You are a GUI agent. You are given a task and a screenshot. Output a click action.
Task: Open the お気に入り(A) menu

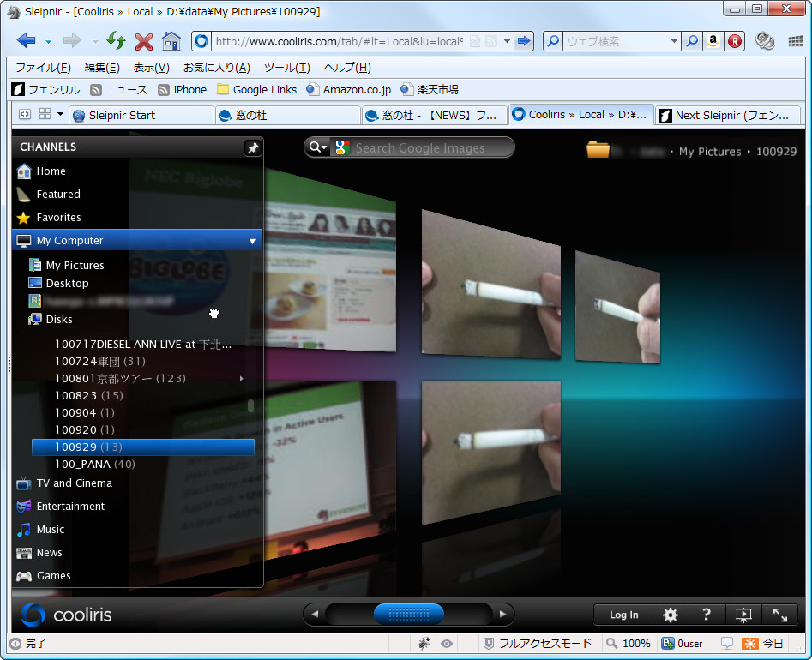click(x=216, y=68)
